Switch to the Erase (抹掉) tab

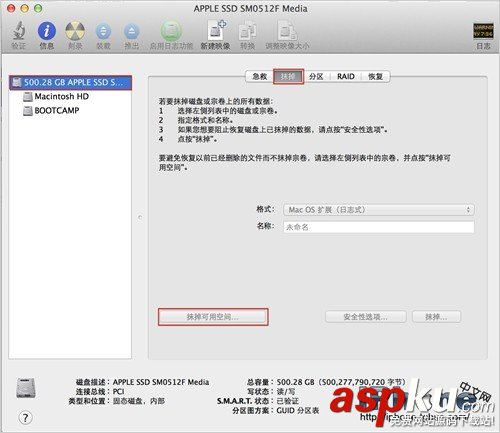pyautogui.click(x=288, y=76)
